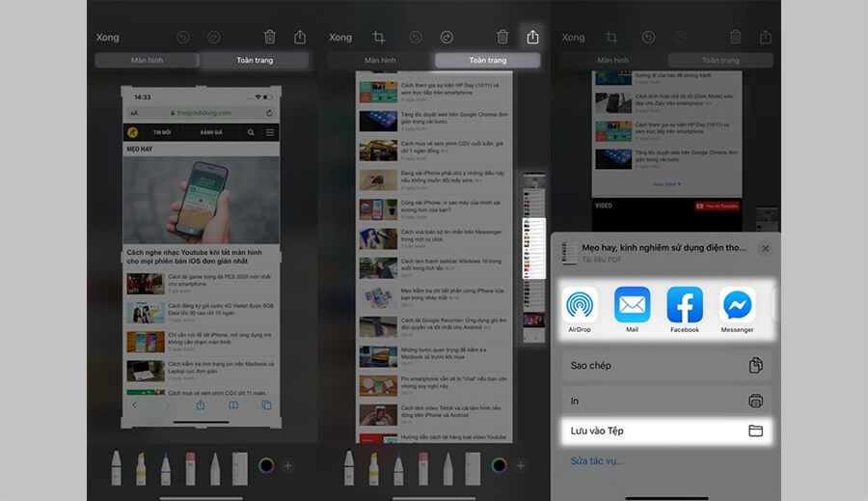The height and width of the screenshot is (501, 868).
Task: Pick the pink eraser in the left screen's markup bar
Action: point(190,468)
